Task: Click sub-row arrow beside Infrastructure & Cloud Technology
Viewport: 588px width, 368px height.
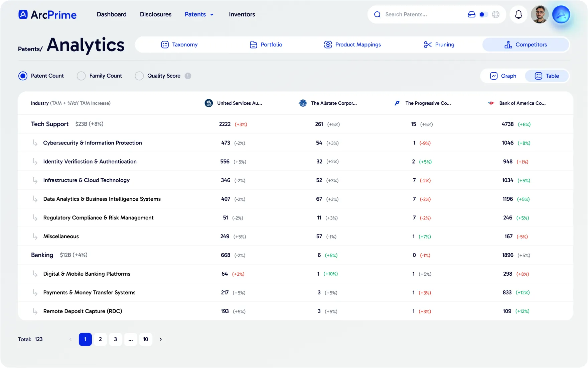Action: (x=35, y=180)
